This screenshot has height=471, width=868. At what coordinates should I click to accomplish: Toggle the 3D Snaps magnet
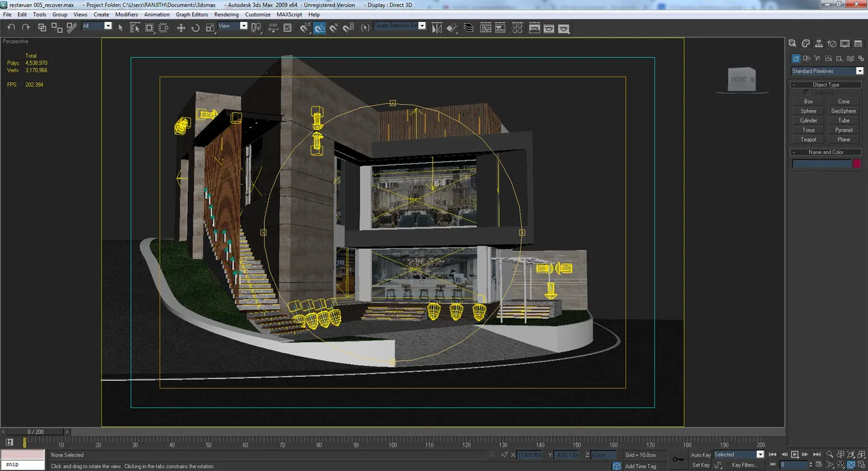coord(305,27)
